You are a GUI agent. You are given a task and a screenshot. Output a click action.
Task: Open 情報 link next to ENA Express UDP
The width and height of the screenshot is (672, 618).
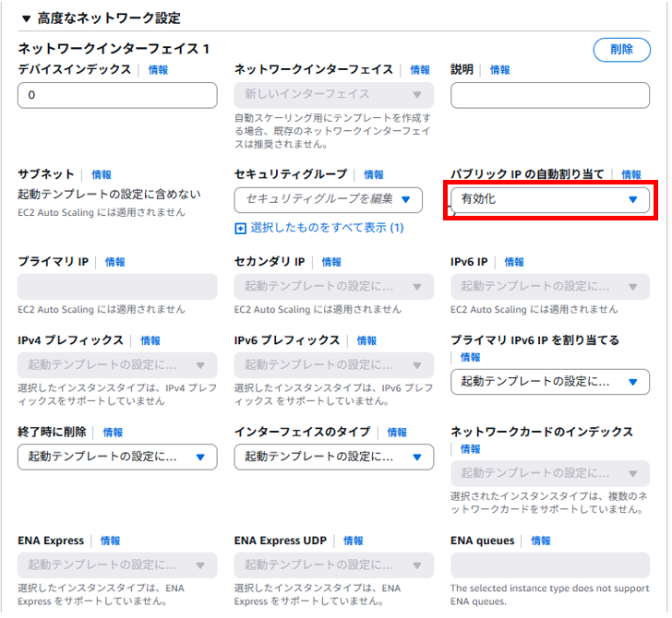pos(354,541)
